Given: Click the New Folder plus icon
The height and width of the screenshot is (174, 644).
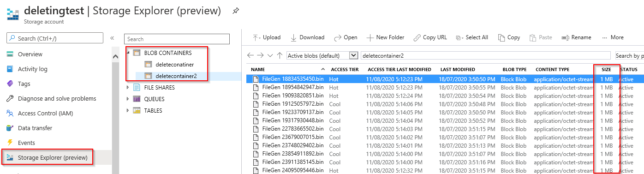Looking at the screenshot, I should 370,37.
